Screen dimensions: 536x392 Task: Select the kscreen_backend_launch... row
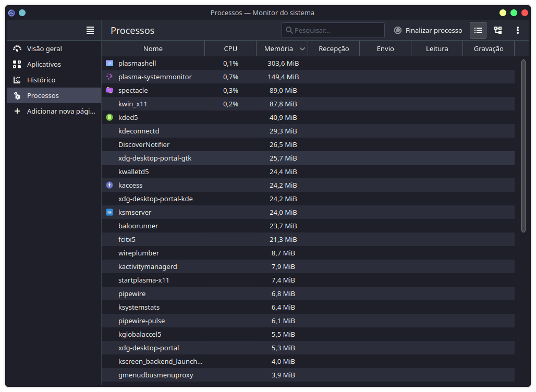pos(308,362)
